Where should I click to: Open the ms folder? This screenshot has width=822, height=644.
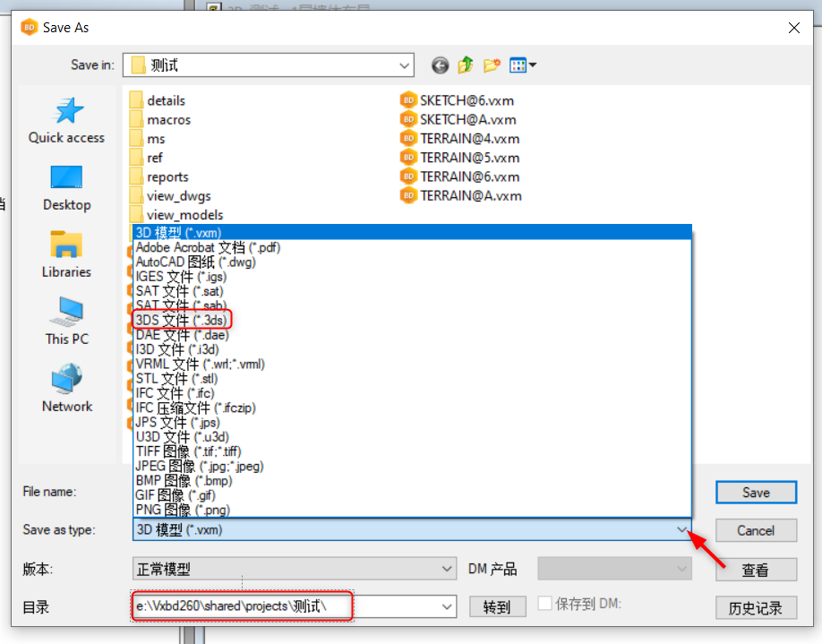[x=148, y=139]
